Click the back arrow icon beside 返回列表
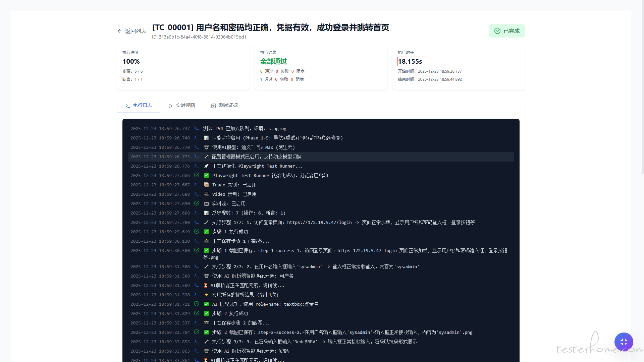This screenshot has height=362, width=644. click(120, 31)
